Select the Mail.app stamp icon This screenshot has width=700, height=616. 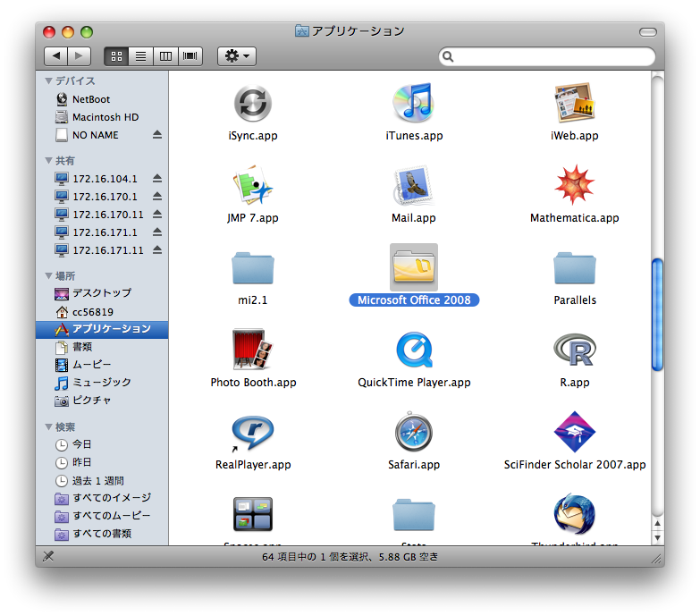click(413, 186)
